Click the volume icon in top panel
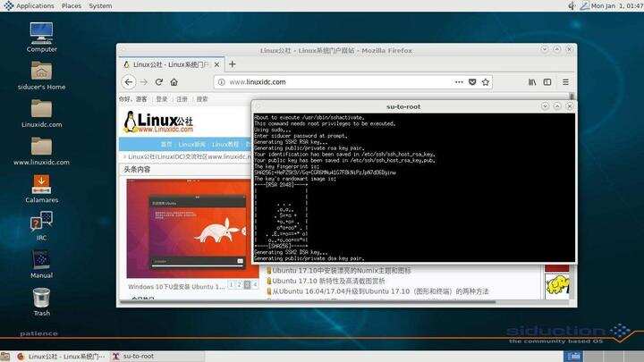This screenshot has width=644, height=362. coord(572,5)
